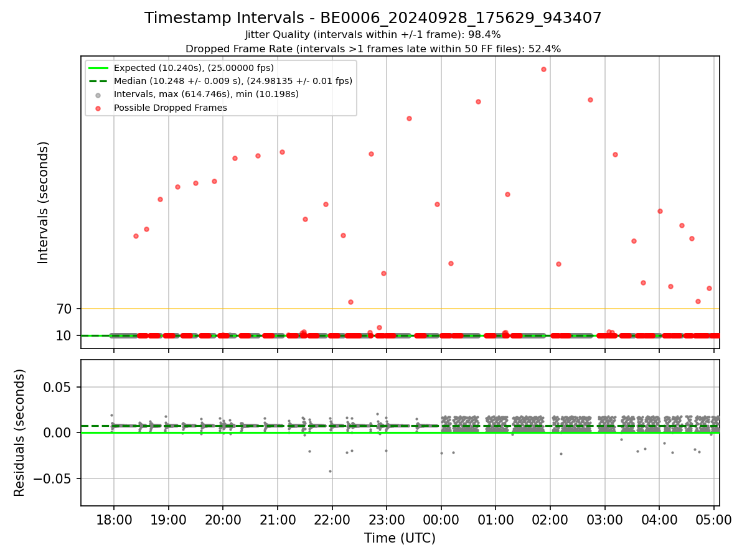747x560 pixels.
Task: Click the gray legend marker for Intervals
Action: coord(98,95)
